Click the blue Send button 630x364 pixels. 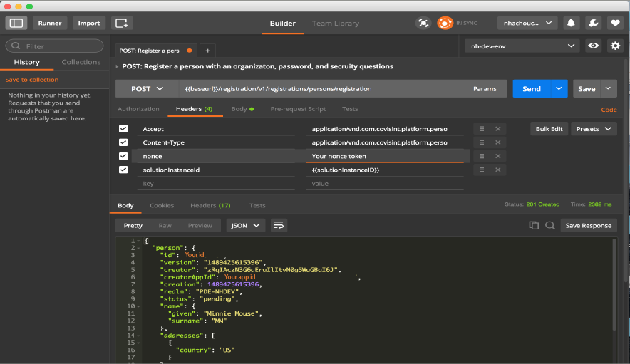tap(532, 89)
